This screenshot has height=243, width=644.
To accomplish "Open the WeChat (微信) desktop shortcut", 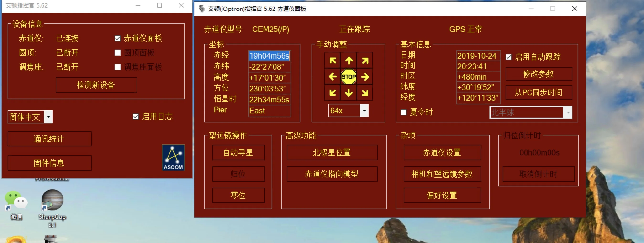I will (x=16, y=205).
